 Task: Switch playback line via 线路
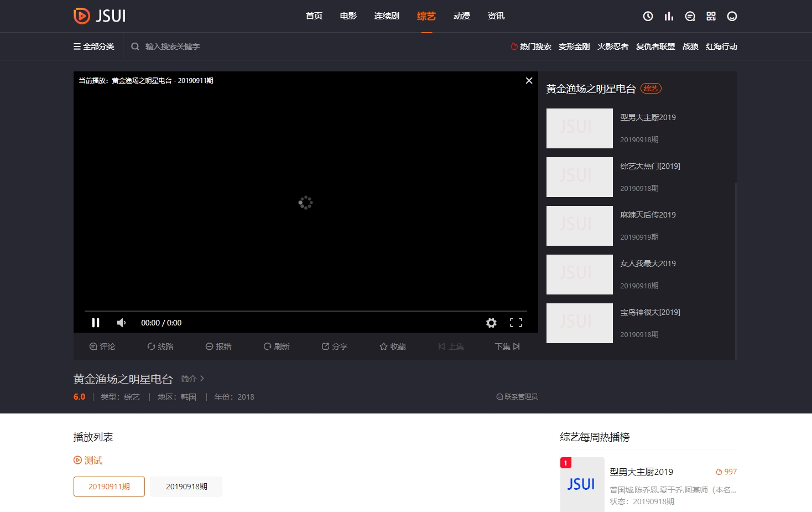160,346
